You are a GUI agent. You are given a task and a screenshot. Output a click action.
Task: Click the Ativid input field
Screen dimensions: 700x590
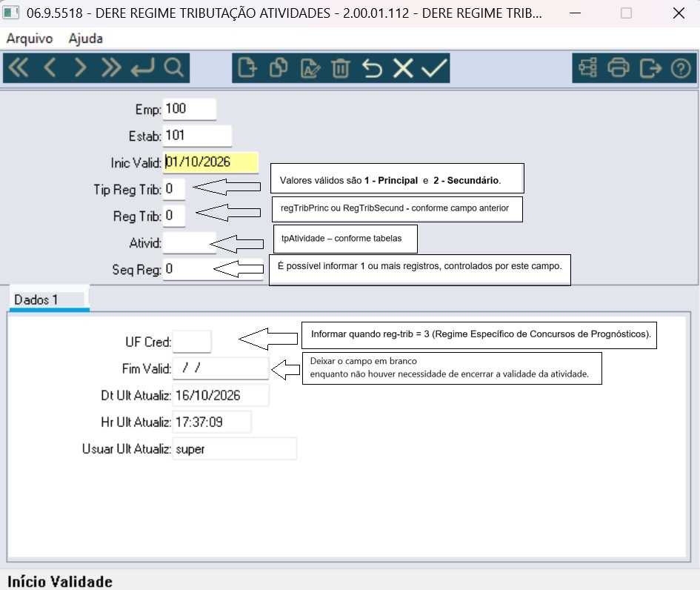(x=190, y=242)
